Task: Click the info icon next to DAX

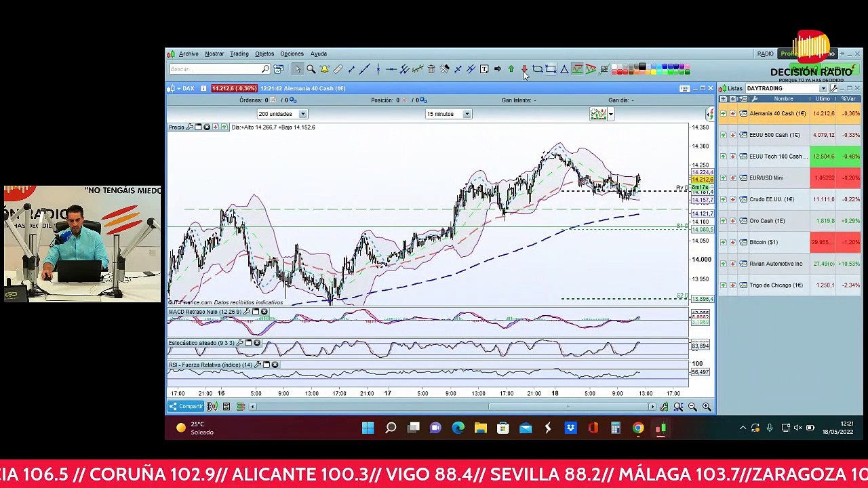Action: click(203, 88)
